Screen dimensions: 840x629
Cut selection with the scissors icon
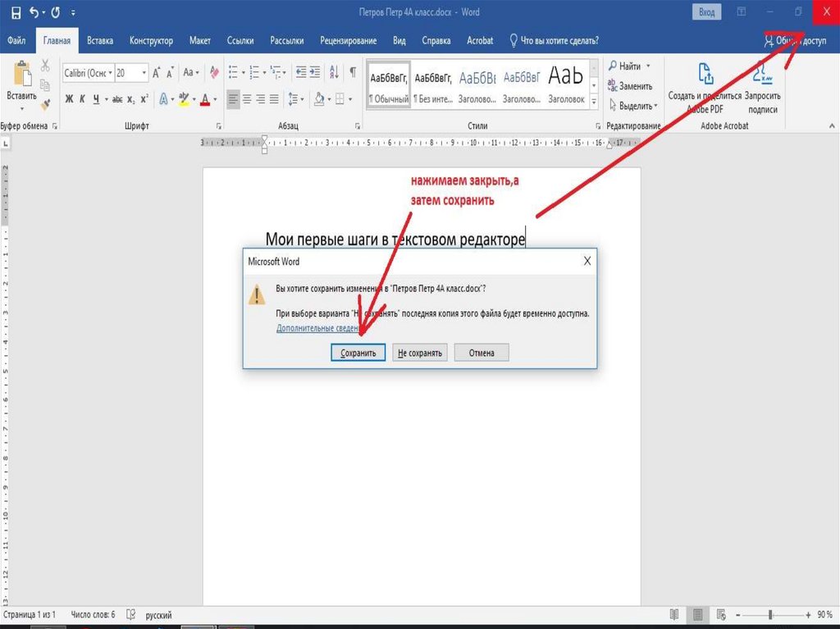45,66
